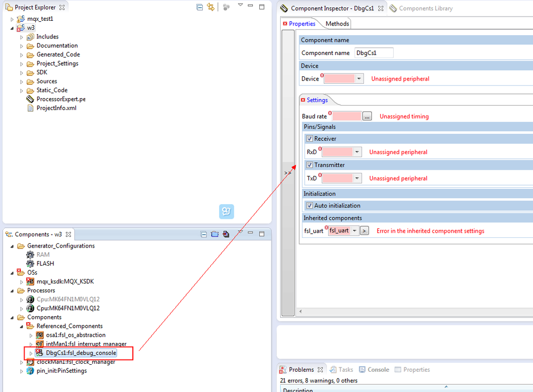533x392 pixels.
Task: Maximize the Components view
Action: coord(262,234)
